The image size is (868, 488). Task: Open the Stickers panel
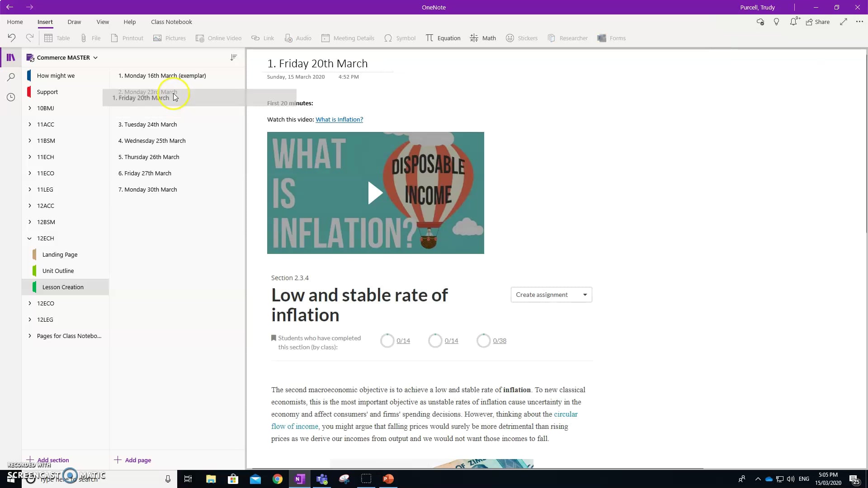pyautogui.click(x=522, y=38)
